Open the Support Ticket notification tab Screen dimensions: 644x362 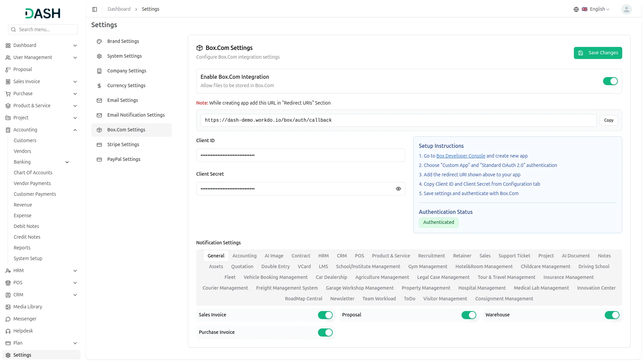[514, 256]
